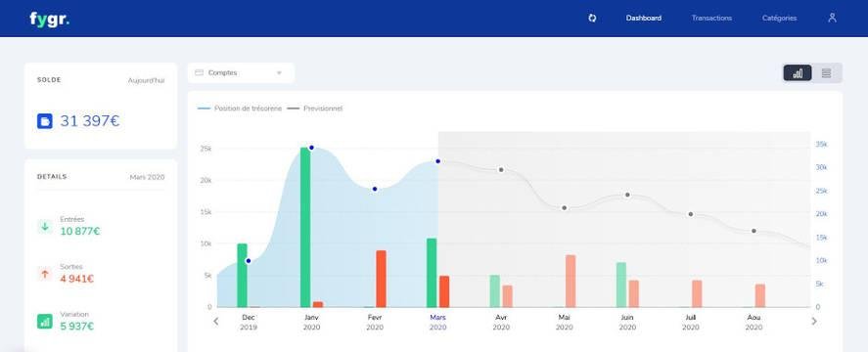Open the Comptes dropdown
The image size is (868, 352).
[x=241, y=72]
